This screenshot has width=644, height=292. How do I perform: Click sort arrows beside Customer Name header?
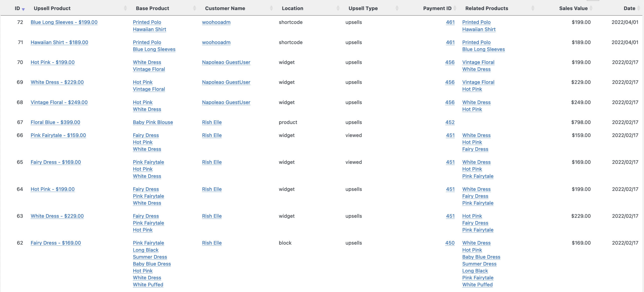coord(271,8)
